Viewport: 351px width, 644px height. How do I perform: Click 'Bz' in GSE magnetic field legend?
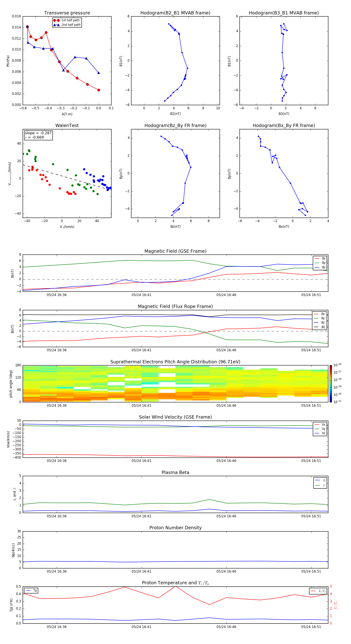(324, 268)
